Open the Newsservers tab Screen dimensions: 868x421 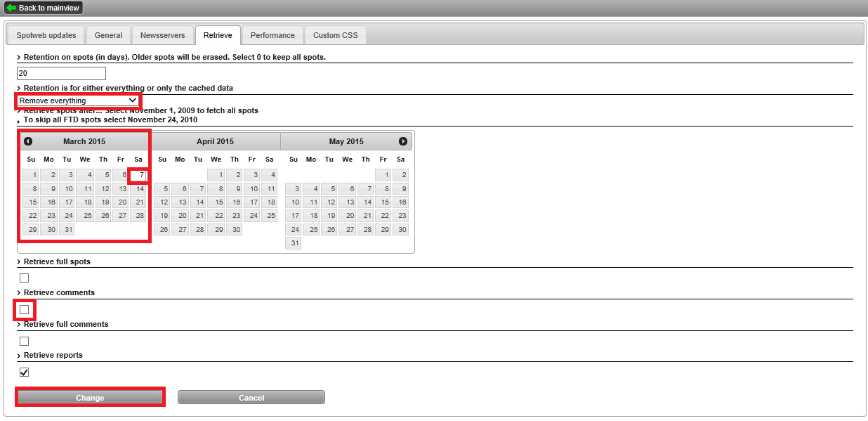click(x=163, y=35)
